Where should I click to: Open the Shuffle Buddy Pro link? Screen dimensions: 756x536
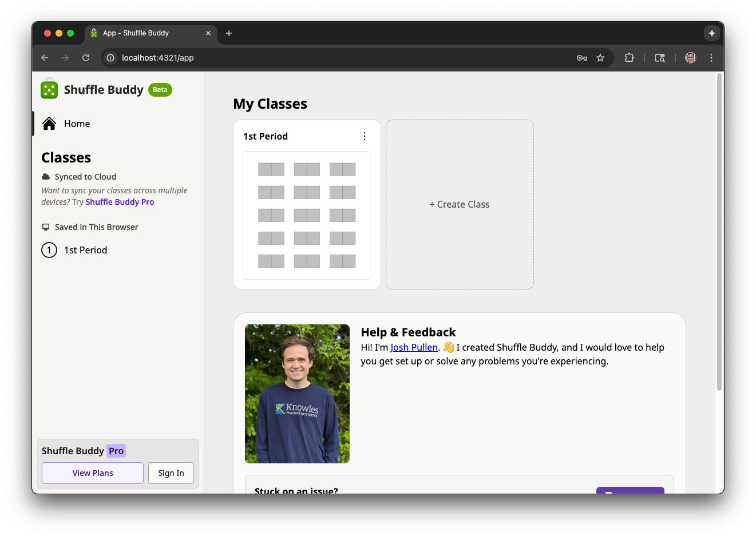click(120, 202)
